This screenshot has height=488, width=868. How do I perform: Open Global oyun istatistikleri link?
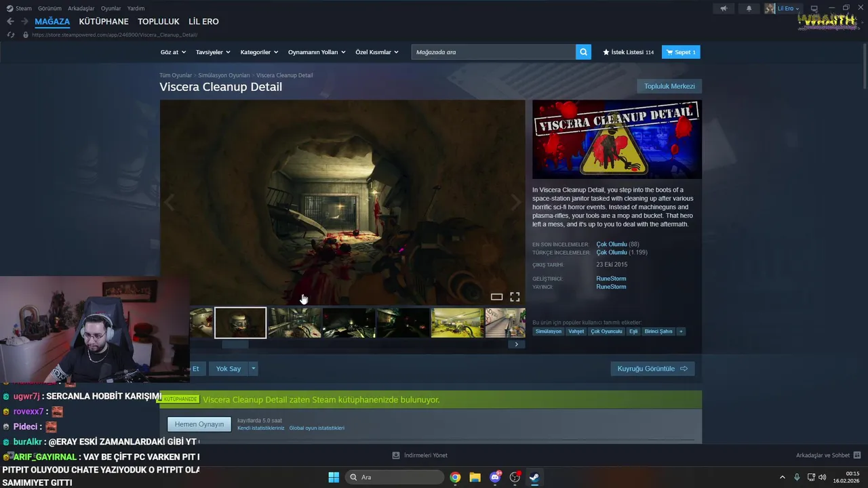tap(317, 428)
